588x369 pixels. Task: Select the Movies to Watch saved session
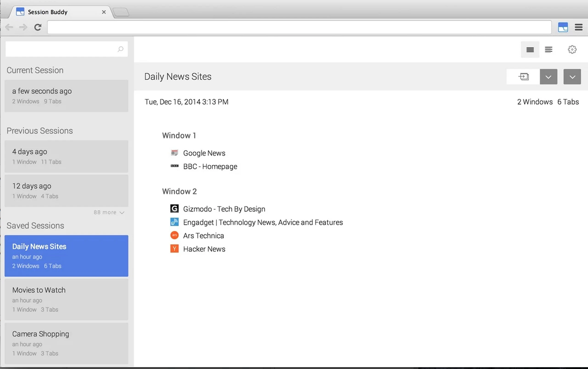point(66,299)
